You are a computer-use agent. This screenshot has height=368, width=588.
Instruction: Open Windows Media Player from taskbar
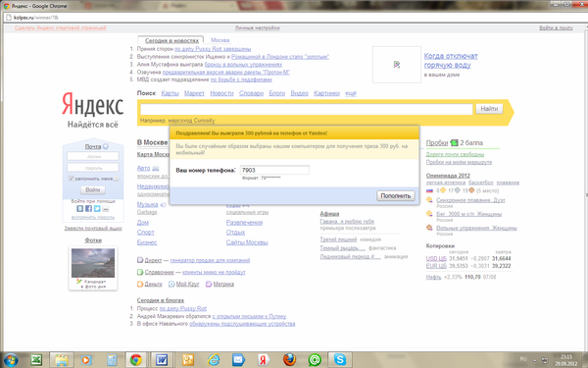(86, 360)
